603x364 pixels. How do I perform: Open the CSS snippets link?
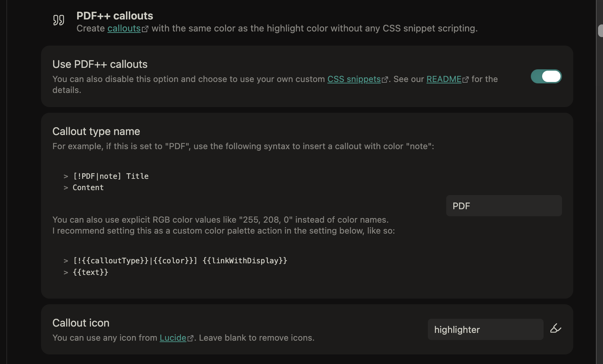tap(354, 79)
